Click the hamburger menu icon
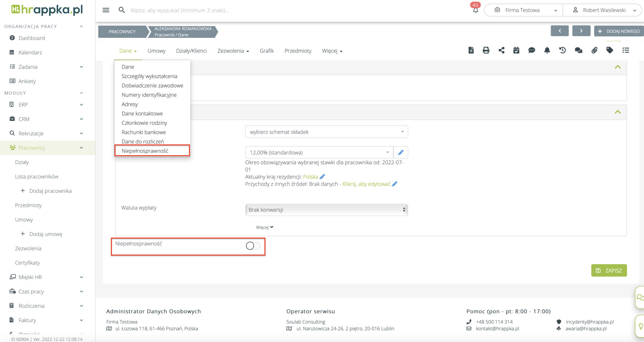This screenshot has width=644, height=342. click(106, 10)
